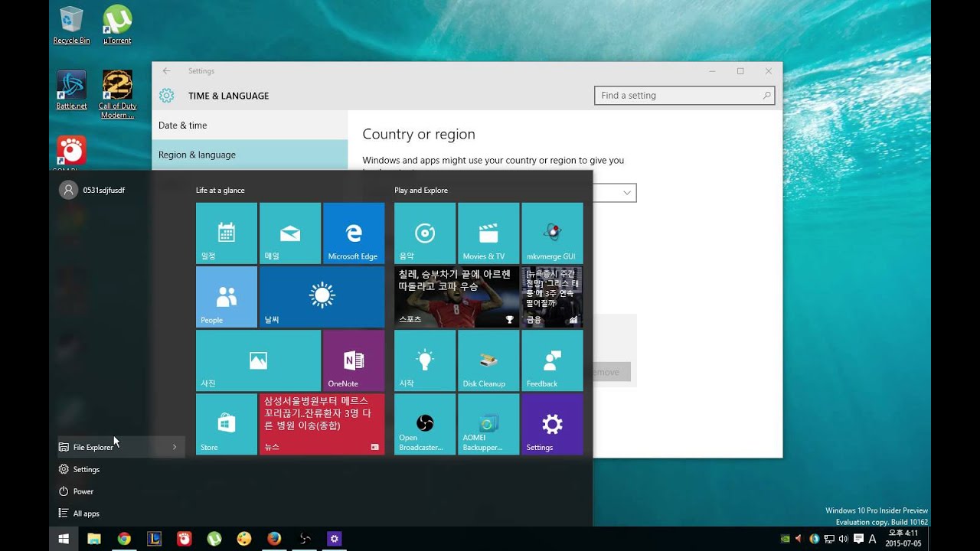Image resolution: width=980 pixels, height=551 pixels.
Task: Open uTorrent from the taskbar
Action: [x=214, y=539]
